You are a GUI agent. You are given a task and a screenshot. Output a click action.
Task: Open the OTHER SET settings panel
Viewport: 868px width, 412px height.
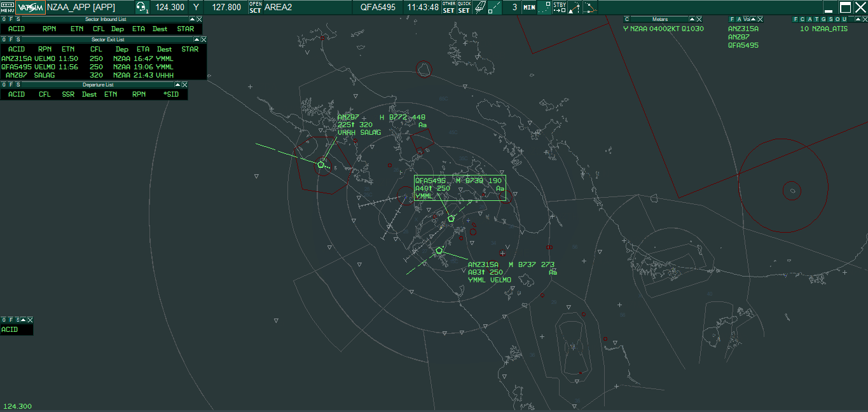pyautogui.click(x=450, y=7)
